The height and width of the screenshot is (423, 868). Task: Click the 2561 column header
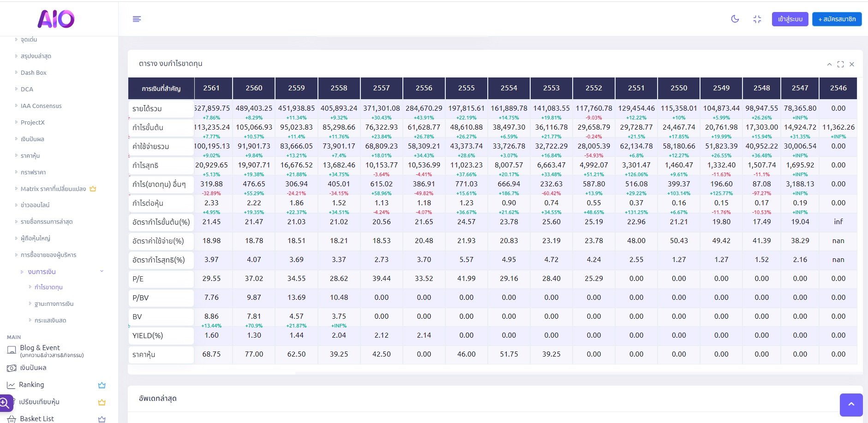coord(211,88)
